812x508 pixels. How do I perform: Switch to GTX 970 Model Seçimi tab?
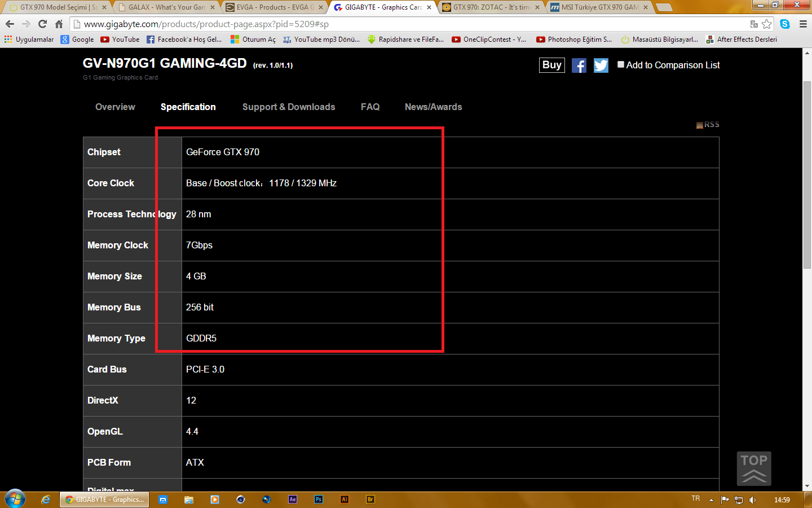click(x=58, y=7)
